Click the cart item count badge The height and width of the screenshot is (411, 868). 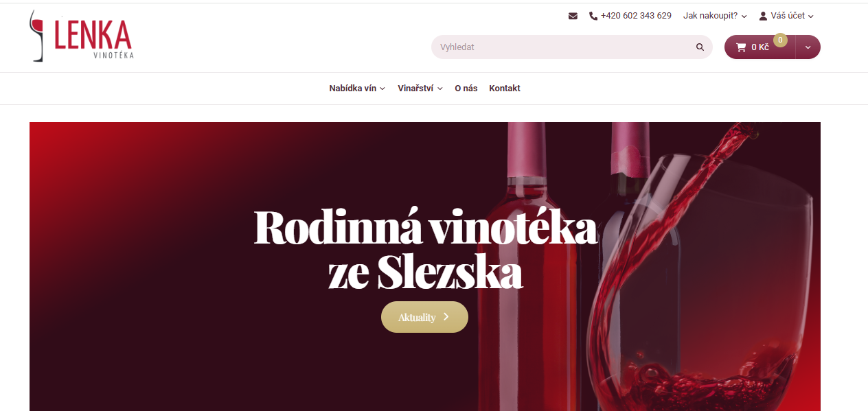[x=780, y=40]
